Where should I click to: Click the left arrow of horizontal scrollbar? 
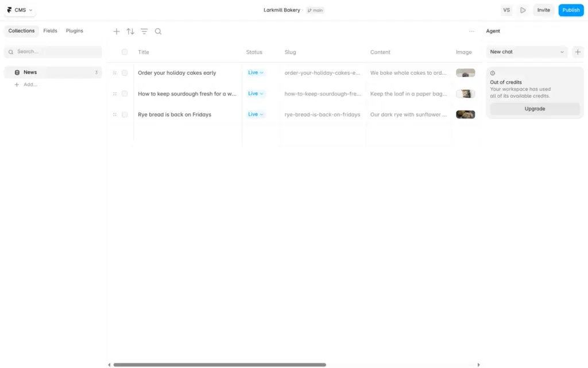click(x=109, y=365)
